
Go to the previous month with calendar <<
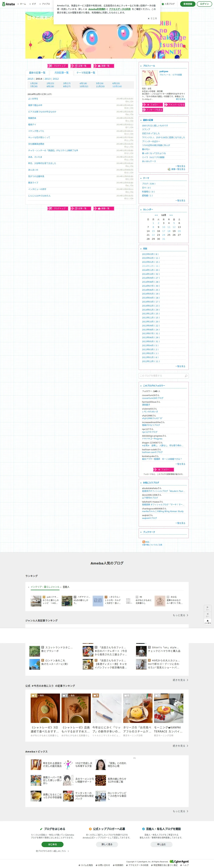point(156,215)
